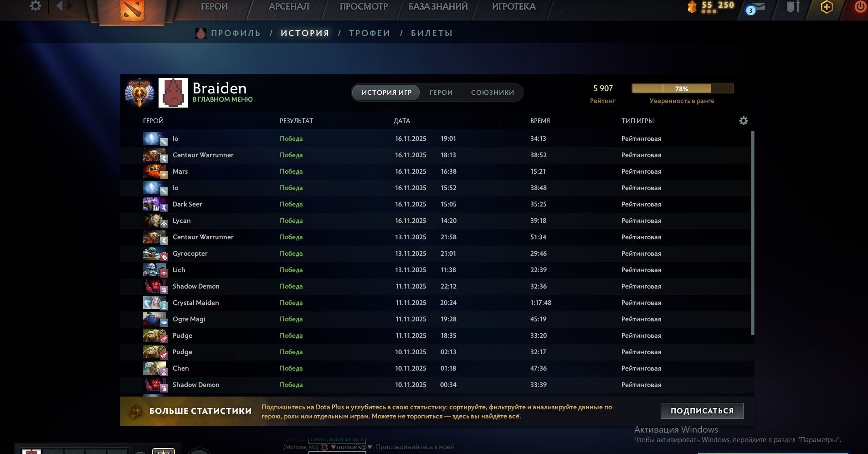Click the Dota 2 logo home button

[x=132, y=10]
